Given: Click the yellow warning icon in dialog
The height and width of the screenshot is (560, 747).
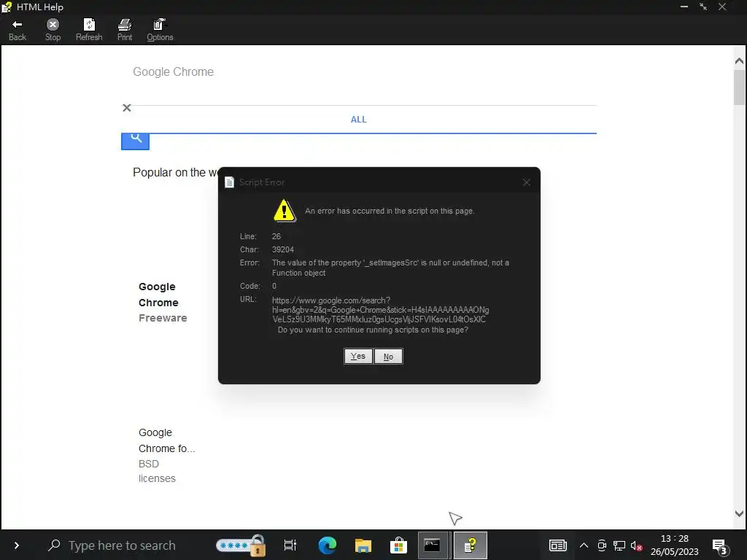Looking at the screenshot, I should click(x=285, y=211).
